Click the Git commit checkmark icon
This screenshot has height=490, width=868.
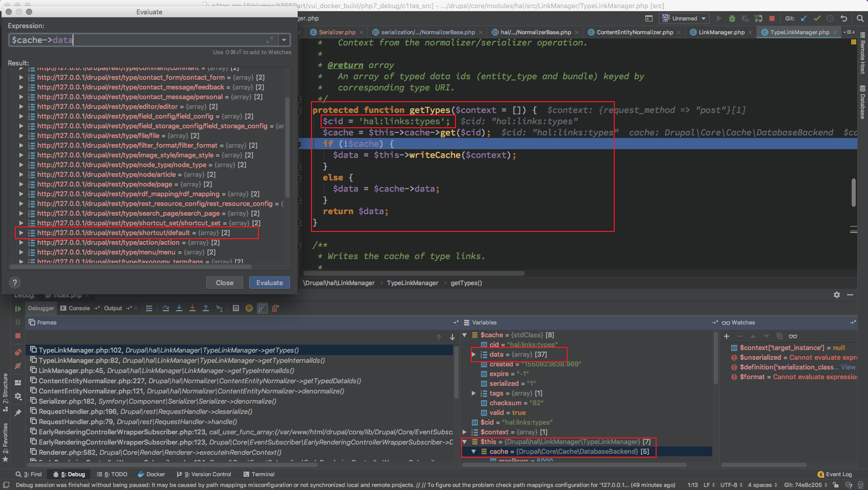[x=817, y=18]
